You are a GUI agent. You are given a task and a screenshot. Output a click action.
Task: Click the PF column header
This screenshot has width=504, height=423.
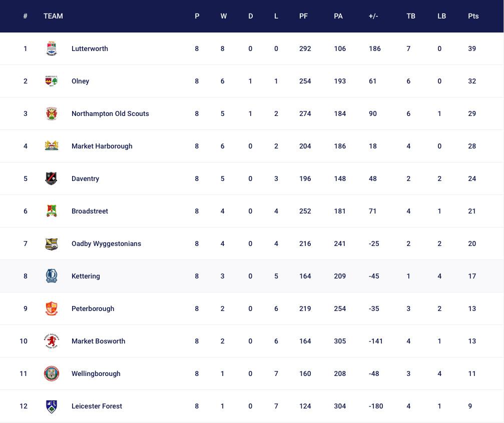[x=303, y=16]
